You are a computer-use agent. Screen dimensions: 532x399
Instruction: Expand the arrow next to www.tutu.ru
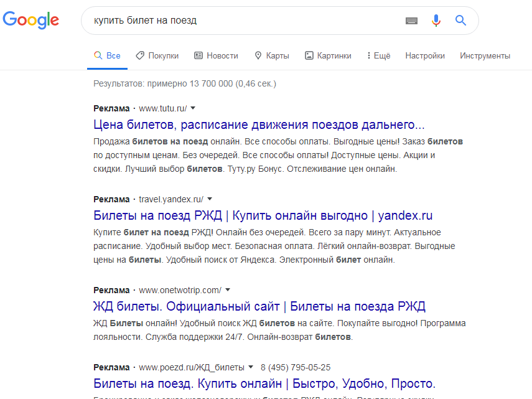pyautogui.click(x=193, y=108)
